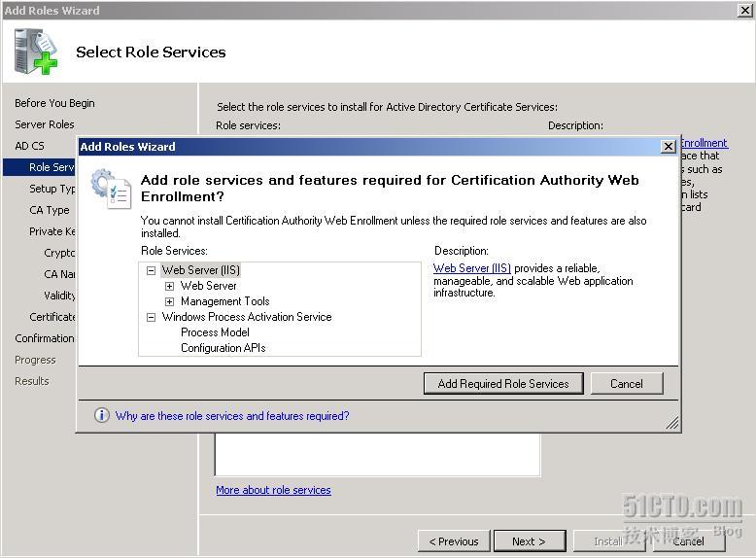The width and height of the screenshot is (756, 558).
Task: Open the CA Type wizard step
Action: coord(50,210)
